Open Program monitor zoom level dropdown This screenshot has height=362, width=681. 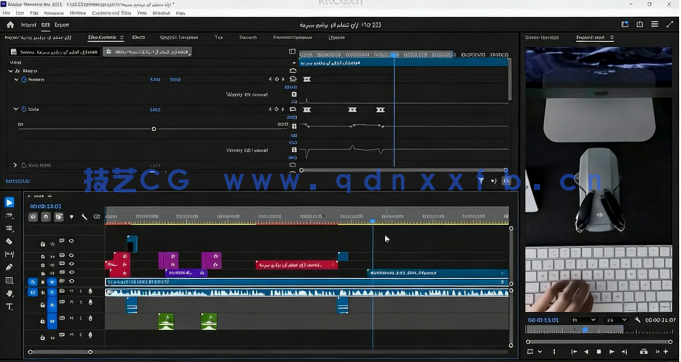click(584, 320)
